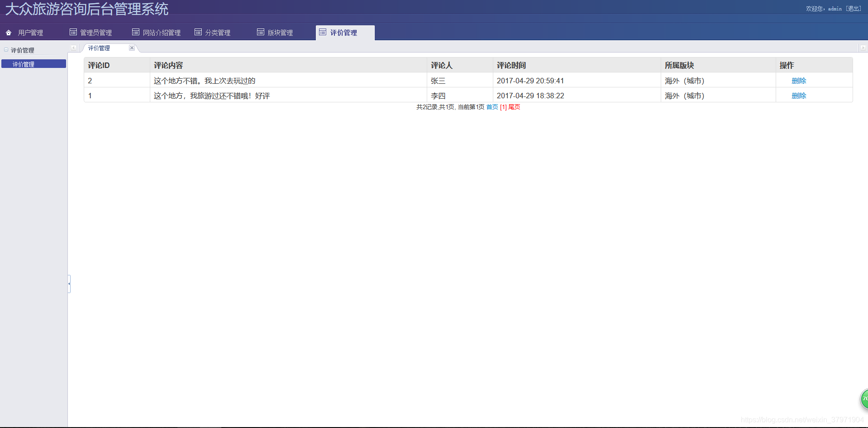Delete the comment by 李四
This screenshot has height=428, width=868.
[x=799, y=96]
